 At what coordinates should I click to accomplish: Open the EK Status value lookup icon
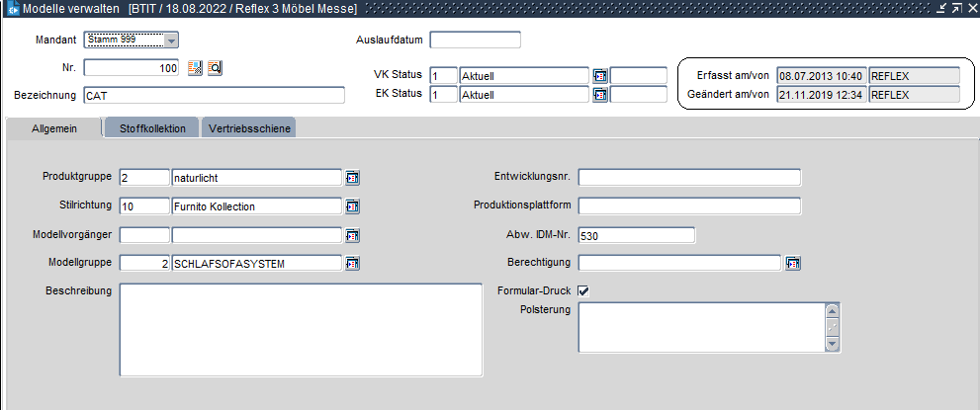pyautogui.click(x=599, y=95)
